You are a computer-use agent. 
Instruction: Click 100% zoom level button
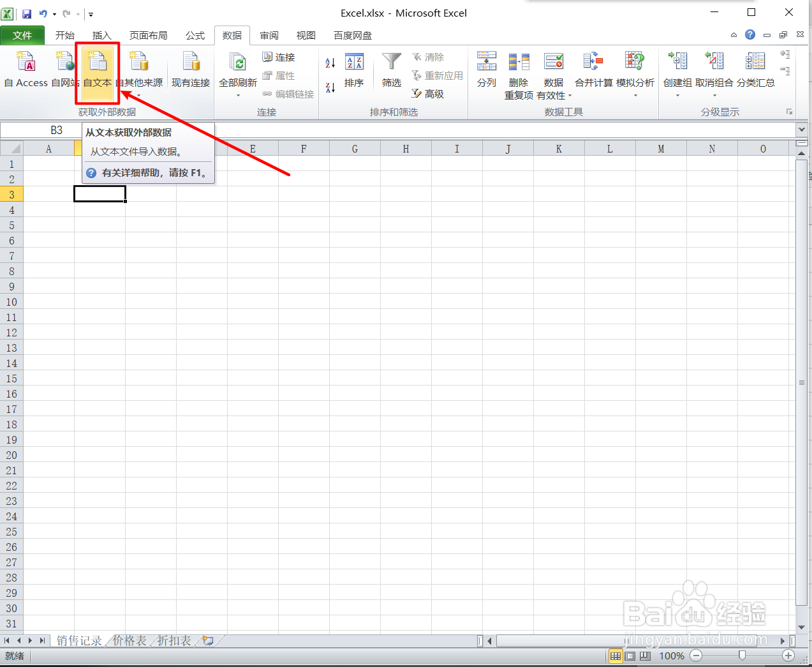click(672, 656)
